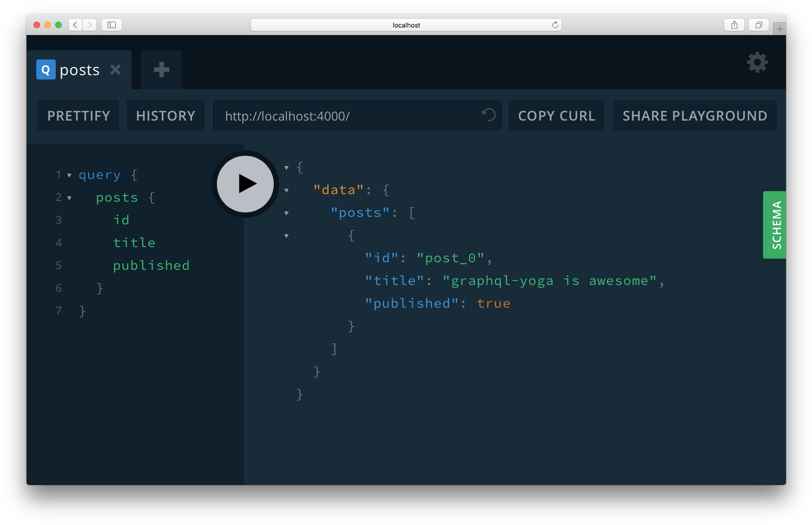This screenshot has height=525, width=812.
Task: Open the HISTORY panel
Action: [x=165, y=115]
